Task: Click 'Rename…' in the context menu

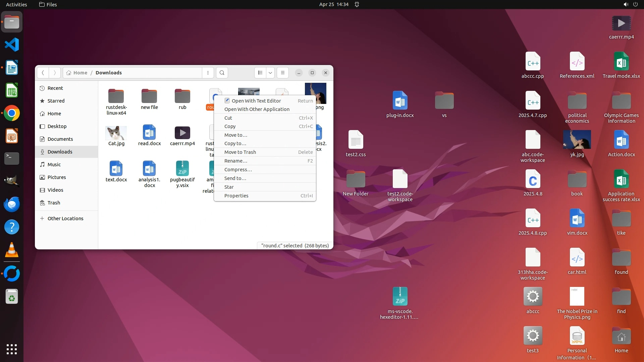Action: click(235, 161)
